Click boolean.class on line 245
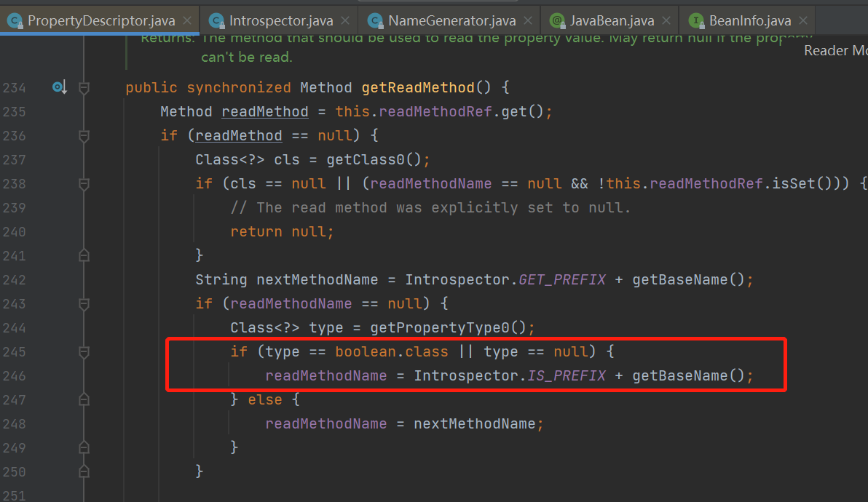Image resolution: width=868 pixels, height=502 pixels. [391, 351]
